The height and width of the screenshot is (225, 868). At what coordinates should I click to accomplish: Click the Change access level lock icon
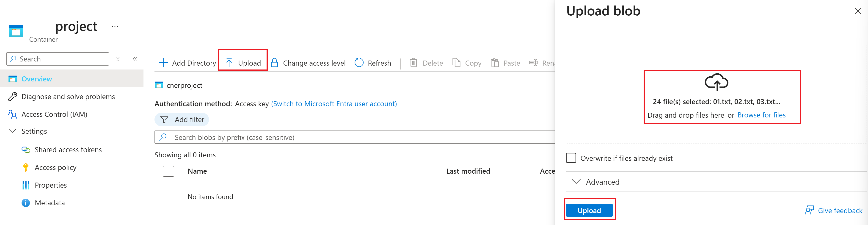pos(274,63)
